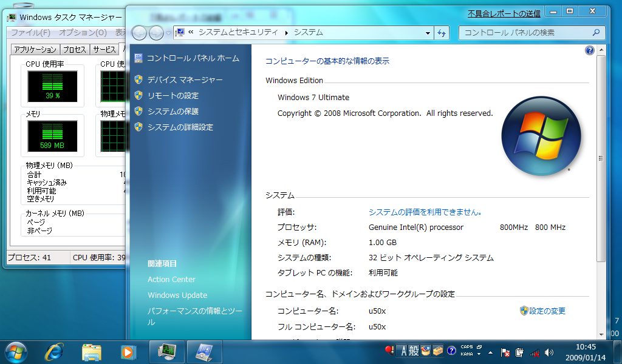The width and height of the screenshot is (622, 364).
Task: Click the システム breadcrumb in the address bar
Action: tap(308, 33)
